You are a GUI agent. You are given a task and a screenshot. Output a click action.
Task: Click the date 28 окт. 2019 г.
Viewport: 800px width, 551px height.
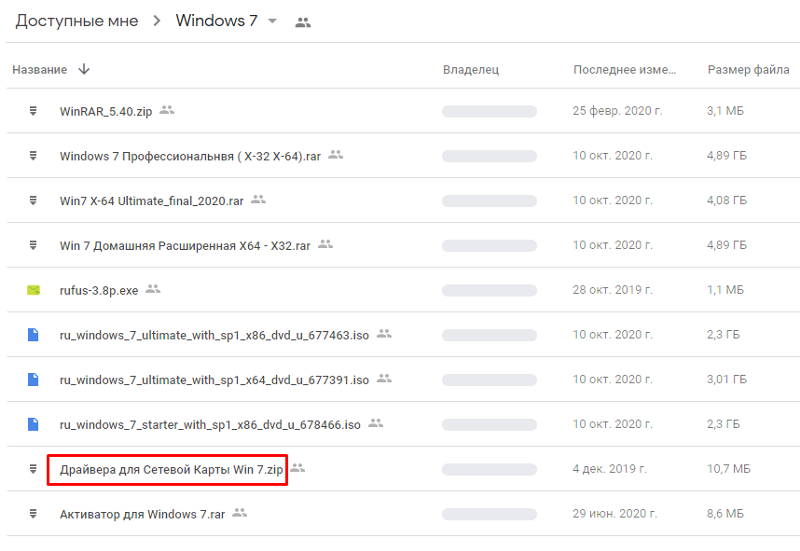pos(612,290)
